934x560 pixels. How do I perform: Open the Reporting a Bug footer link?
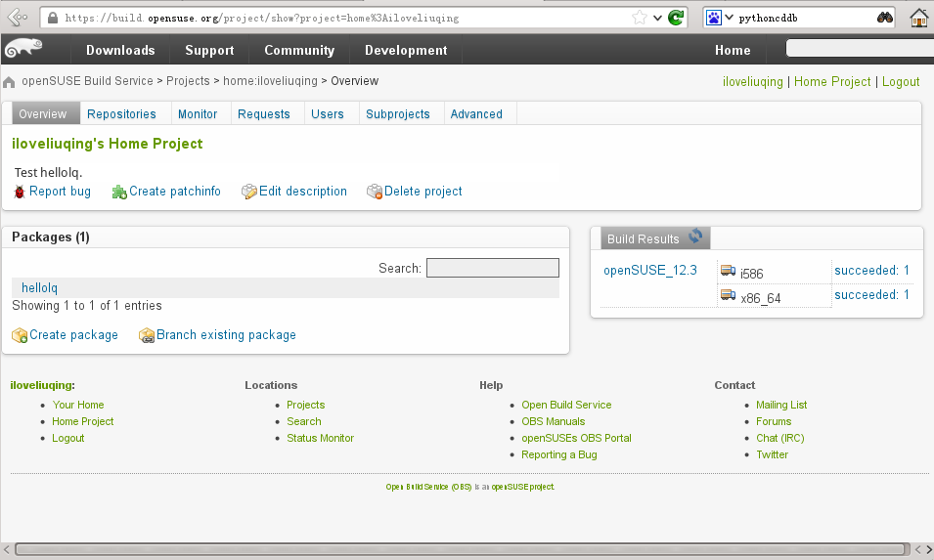click(x=559, y=454)
